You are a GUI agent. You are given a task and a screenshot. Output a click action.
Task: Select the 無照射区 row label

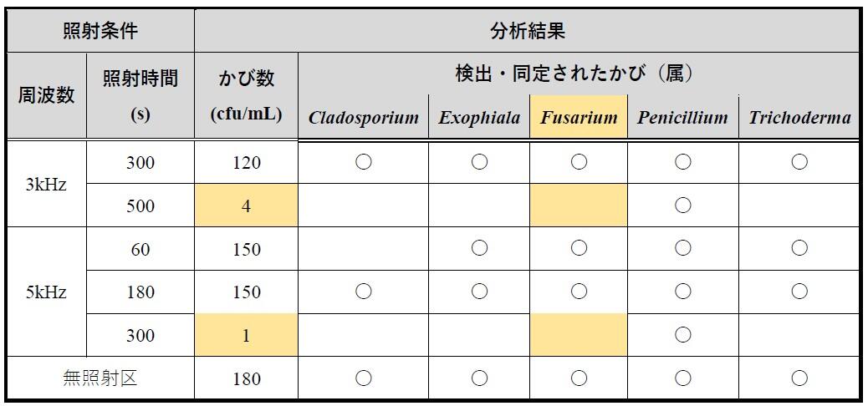(x=100, y=378)
